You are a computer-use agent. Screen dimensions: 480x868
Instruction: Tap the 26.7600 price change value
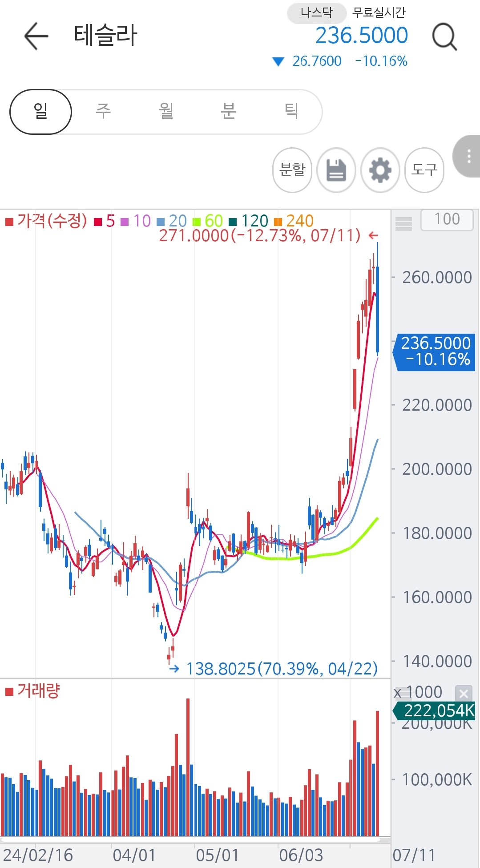click(317, 61)
